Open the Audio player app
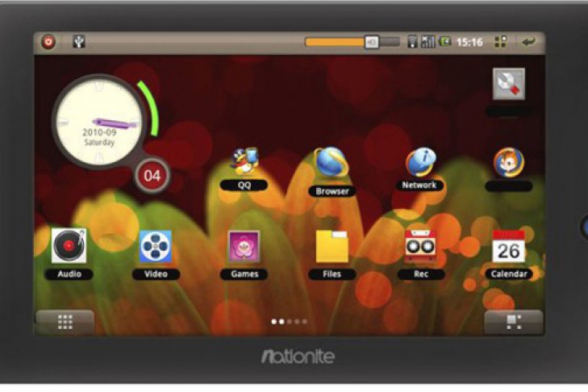The width and height of the screenshot is (588, 392). point(69,247)
